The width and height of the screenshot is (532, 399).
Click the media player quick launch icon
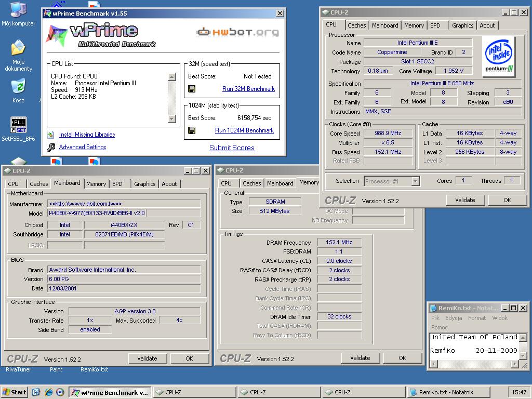(60, 392)
